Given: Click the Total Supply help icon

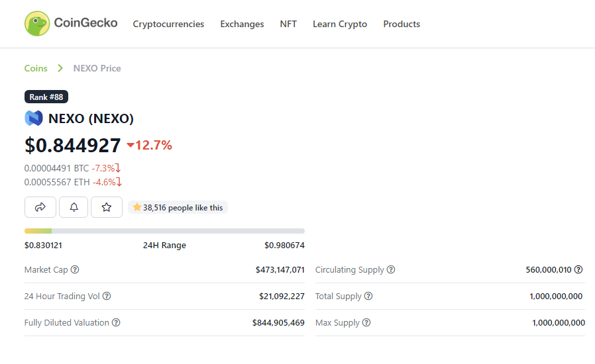Looking at the screenshot, I should (368, 296).
